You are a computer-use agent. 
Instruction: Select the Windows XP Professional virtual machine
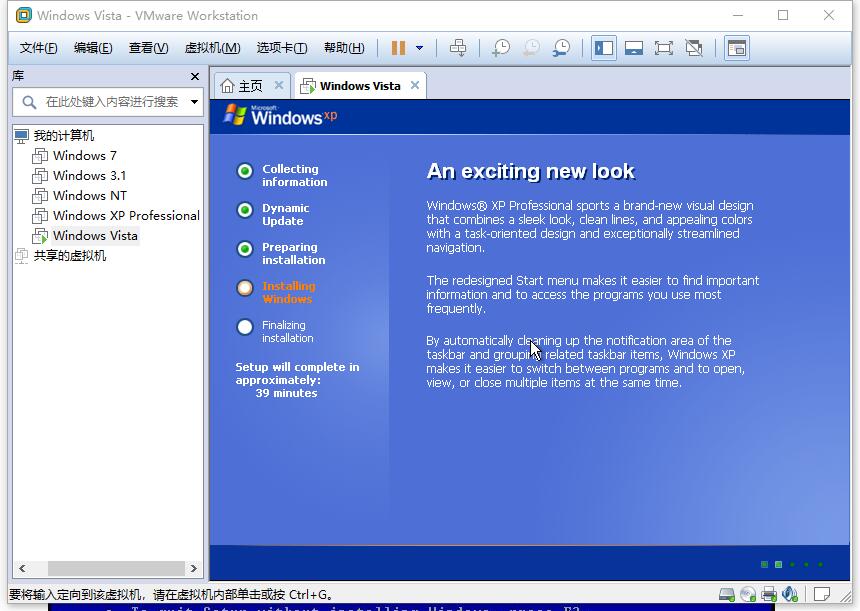coord(126,216)
